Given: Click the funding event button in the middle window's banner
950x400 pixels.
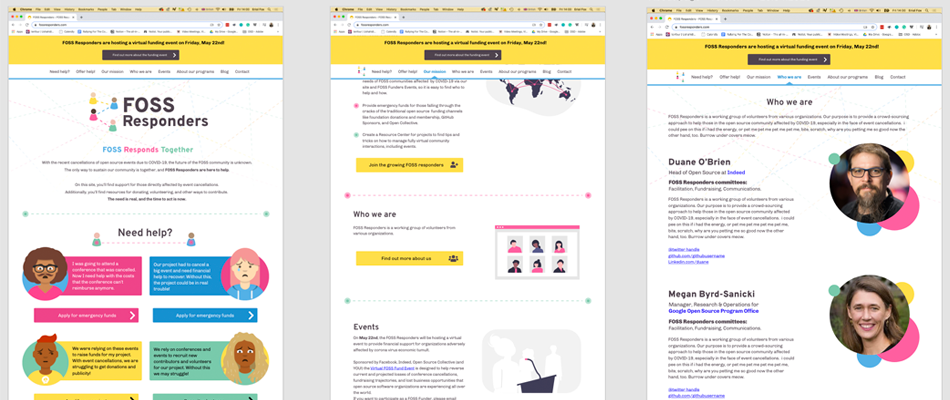Looking at the screenshot, I should coord(462,55).
